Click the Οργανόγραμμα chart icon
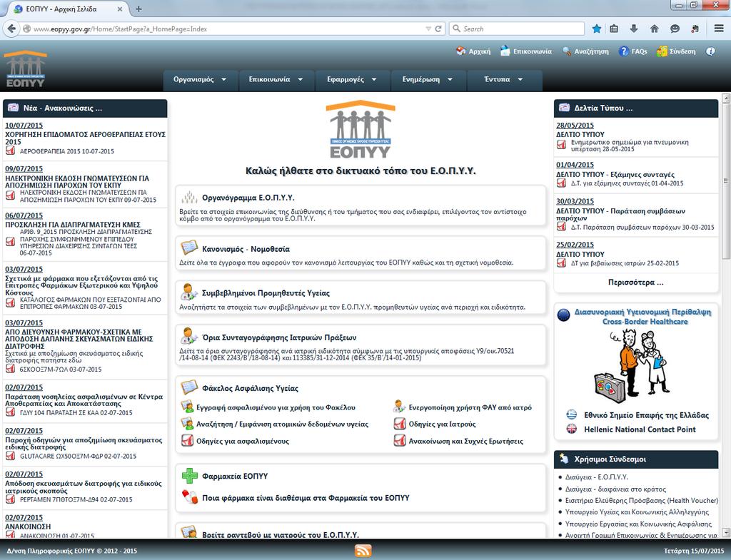 tap(188, 197)
